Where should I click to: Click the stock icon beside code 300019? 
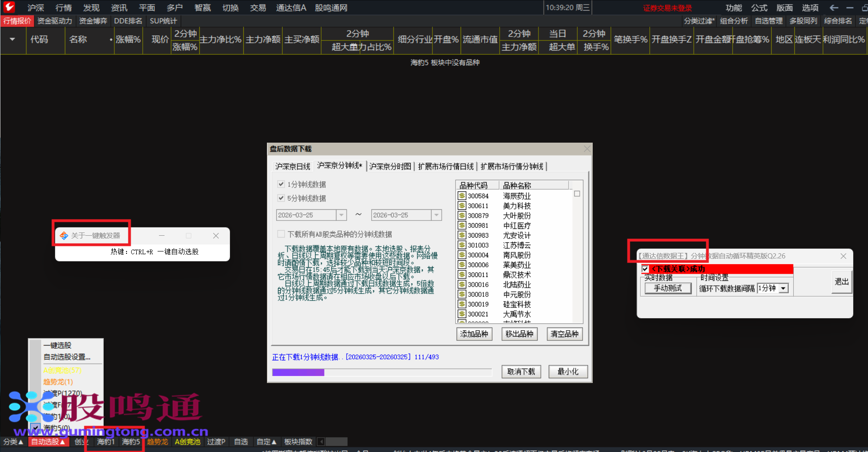pyautogui.click(x=462, y=304)
